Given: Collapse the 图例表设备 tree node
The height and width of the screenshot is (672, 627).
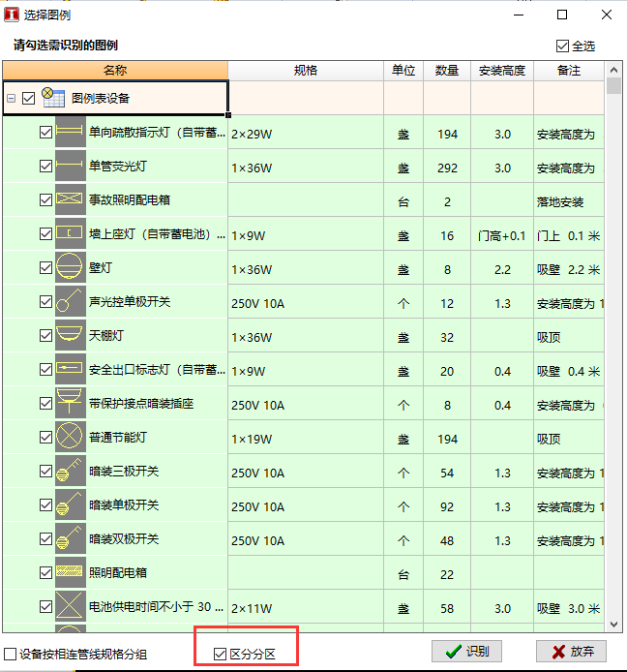Looking at the screenshot, I should (x=11, y=98).
